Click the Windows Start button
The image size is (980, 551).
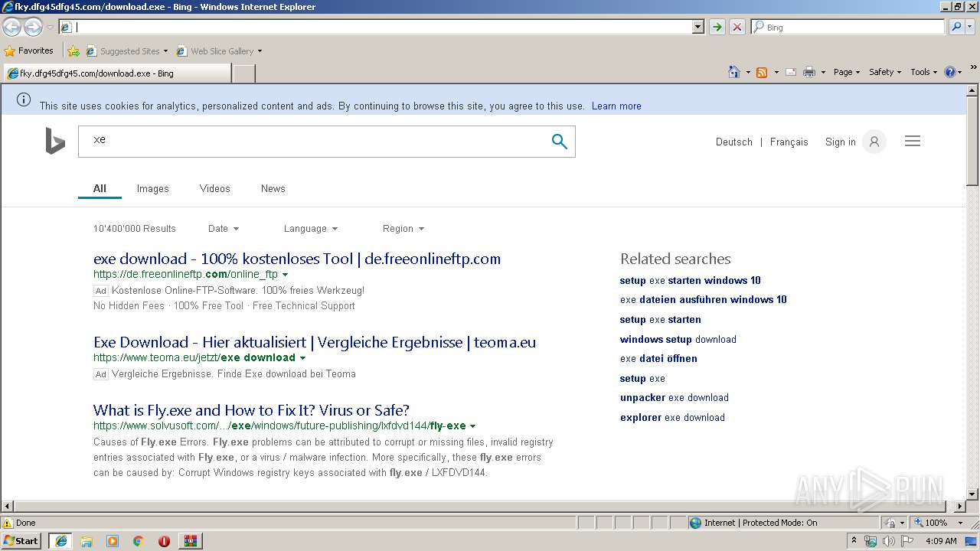pos(21,541)
